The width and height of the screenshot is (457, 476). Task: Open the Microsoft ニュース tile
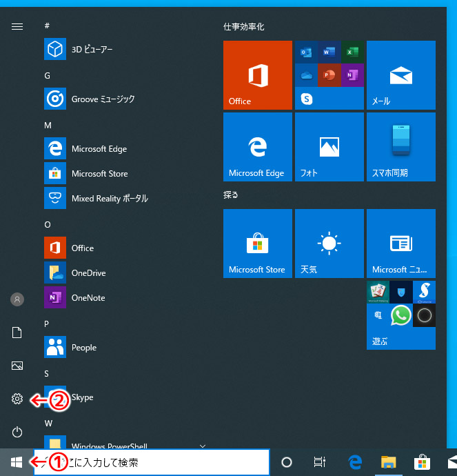click(401, 243)
